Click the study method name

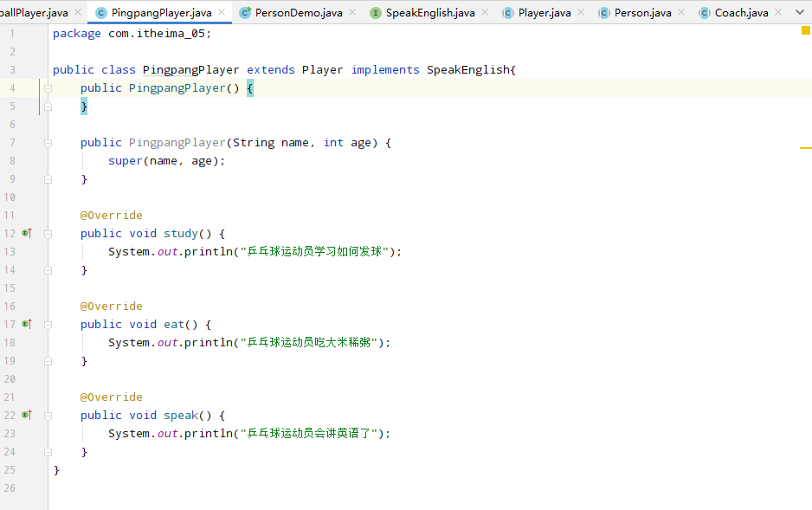click(x=181, y=234)
